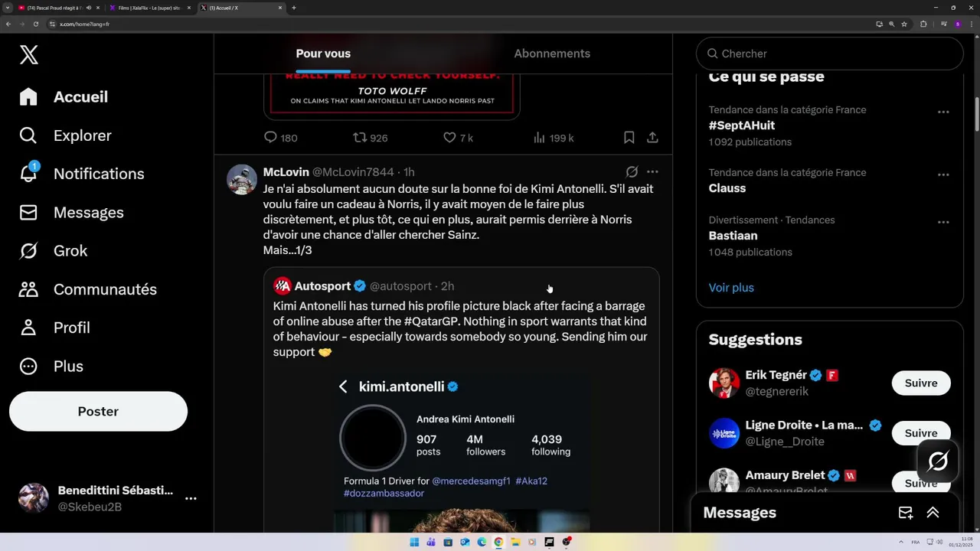The height and width of the screenshot is (551, 980).
Task: Open Ligne Droite's avatar
Action: pos(724,433)
